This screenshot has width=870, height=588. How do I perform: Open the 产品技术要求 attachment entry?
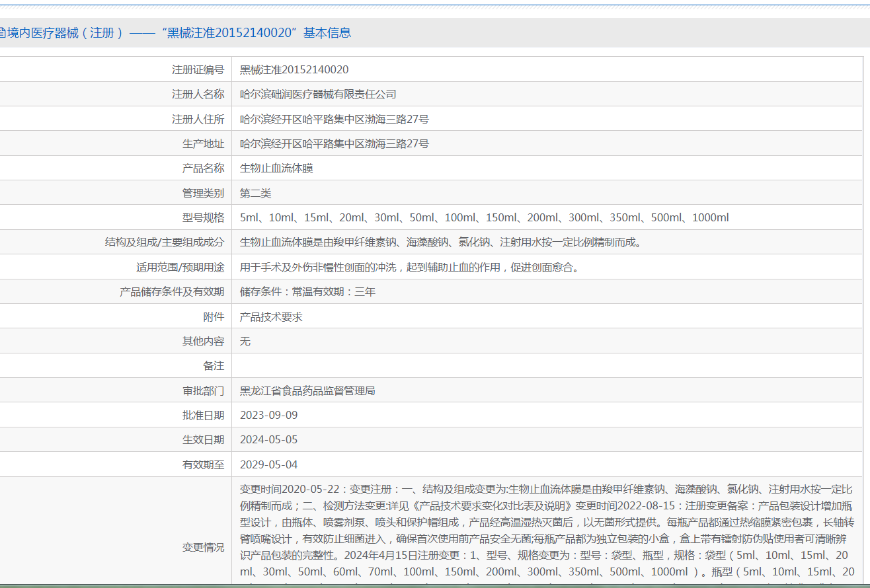pyautogui.click(x=271, y=317)
